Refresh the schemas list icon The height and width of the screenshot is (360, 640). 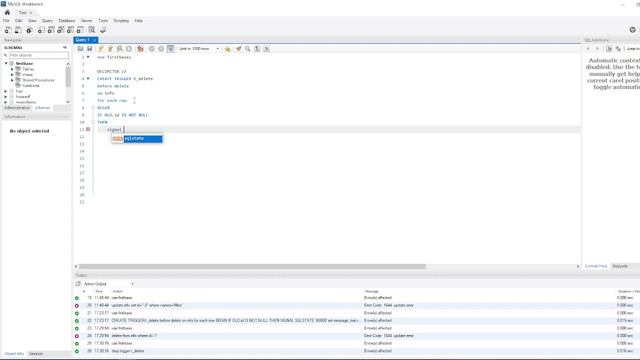[x=64, y=47]
